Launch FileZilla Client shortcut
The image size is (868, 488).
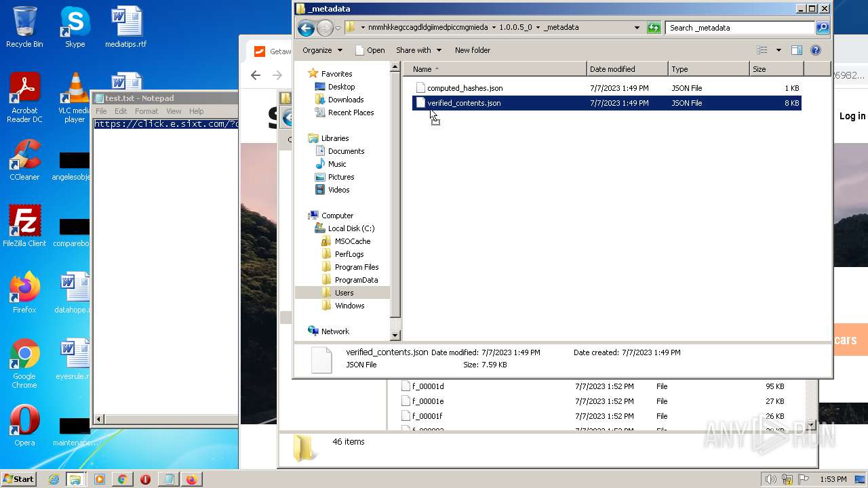(x=24, y=226)
